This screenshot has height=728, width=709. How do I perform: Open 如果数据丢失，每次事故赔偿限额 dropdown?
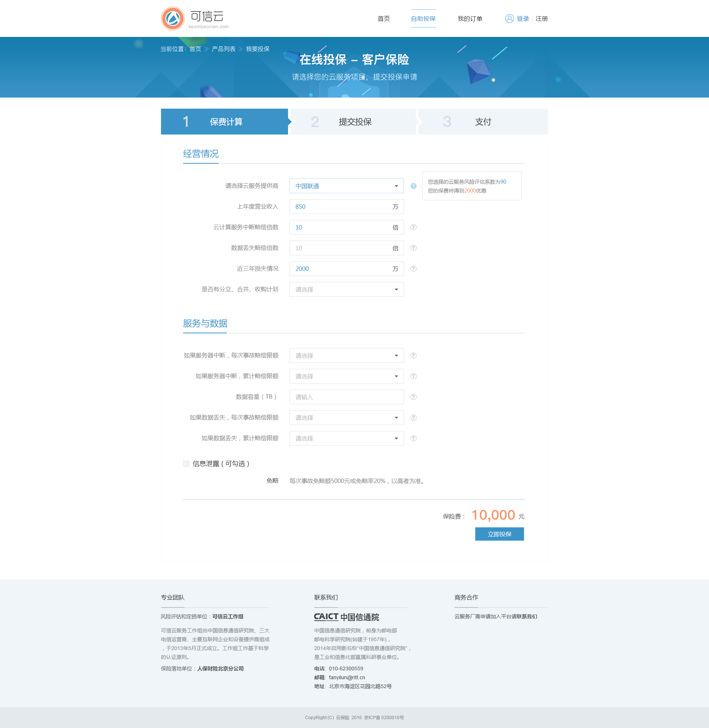pyautogui.click(x=346, y=418)
